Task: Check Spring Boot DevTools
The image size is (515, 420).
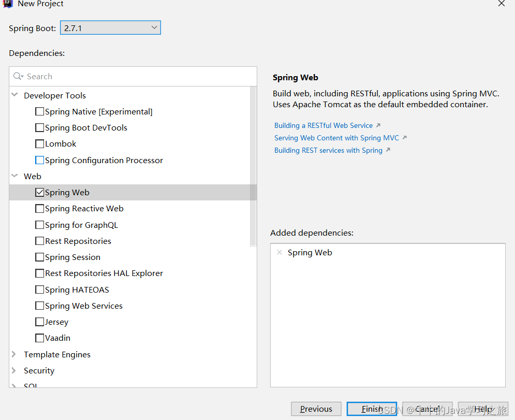Action: pos(39,127)
